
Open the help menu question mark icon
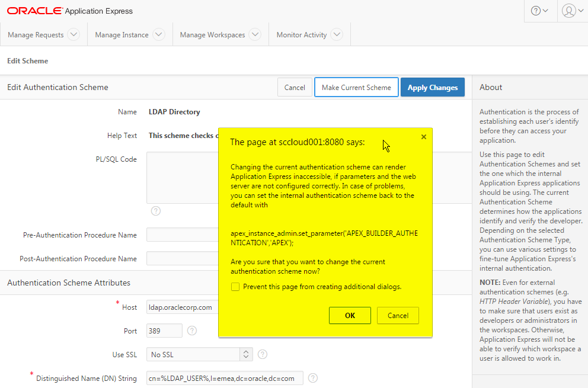(539, 11)
